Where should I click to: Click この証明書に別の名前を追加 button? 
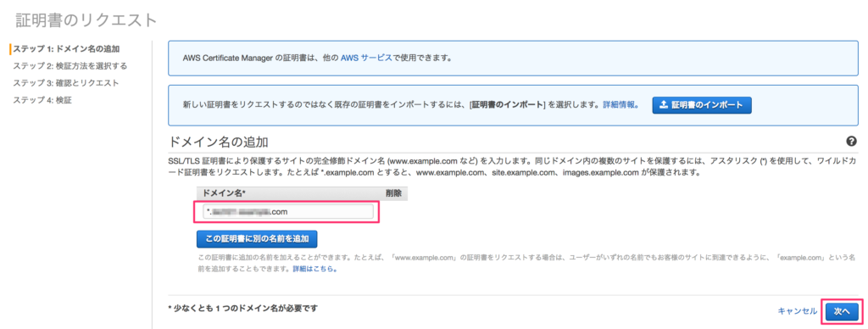coord(257,239)
